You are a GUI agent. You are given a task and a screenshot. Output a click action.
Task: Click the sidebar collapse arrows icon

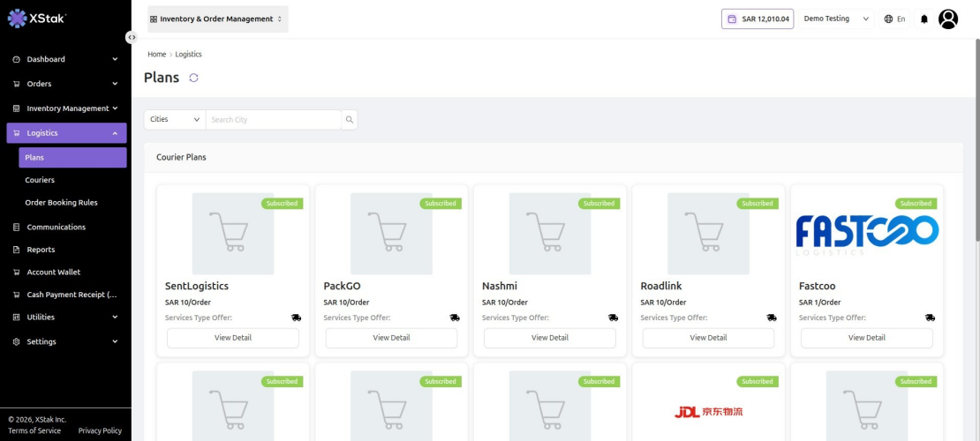132,37
